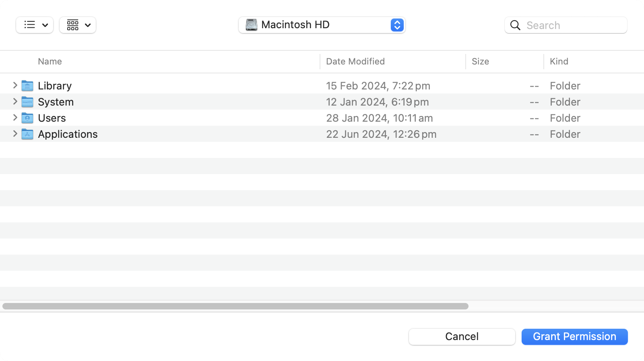Expand the Library folder disclosure arrow
The image size is (644, 361).
pos(15,85)
